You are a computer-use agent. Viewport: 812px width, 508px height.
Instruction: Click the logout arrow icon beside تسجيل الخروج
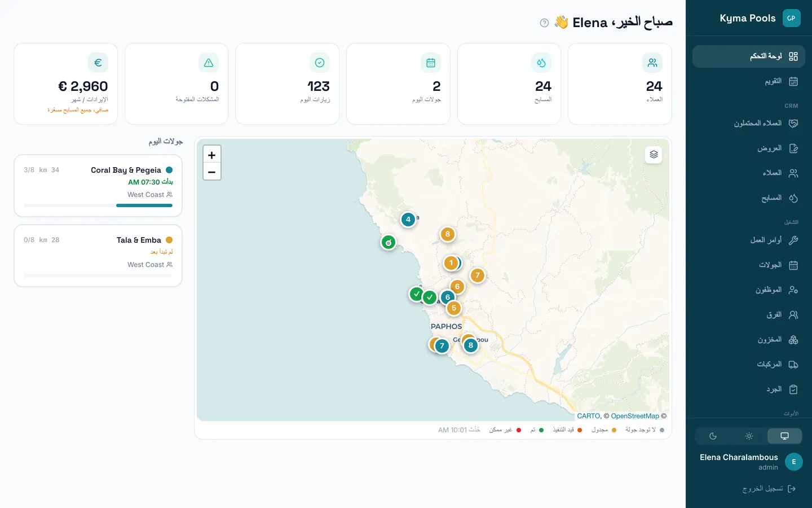point(792,489)
